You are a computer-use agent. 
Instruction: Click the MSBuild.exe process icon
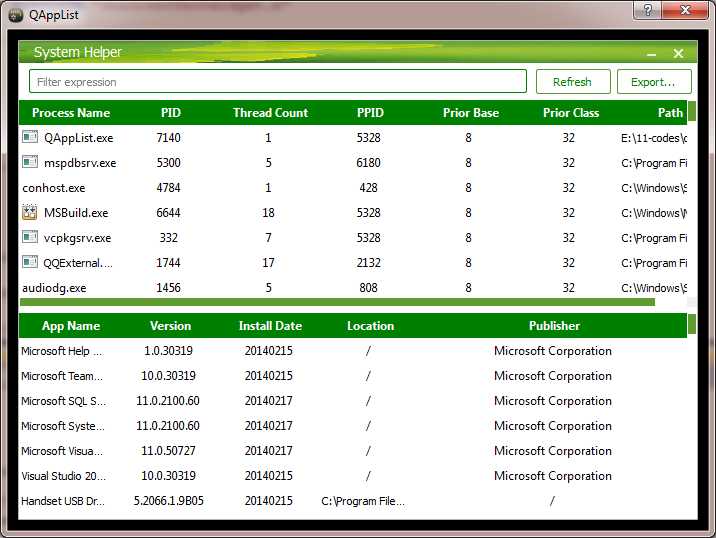click(30, 212)
